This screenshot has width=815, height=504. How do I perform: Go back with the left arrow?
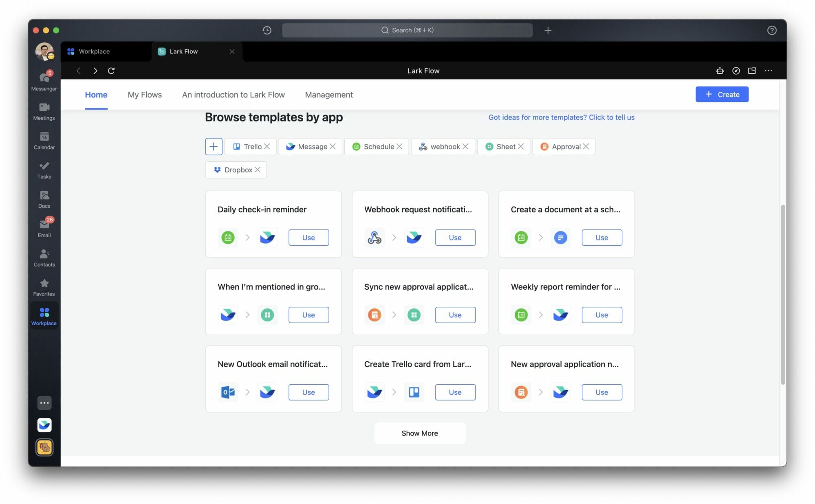coord(79,70)
